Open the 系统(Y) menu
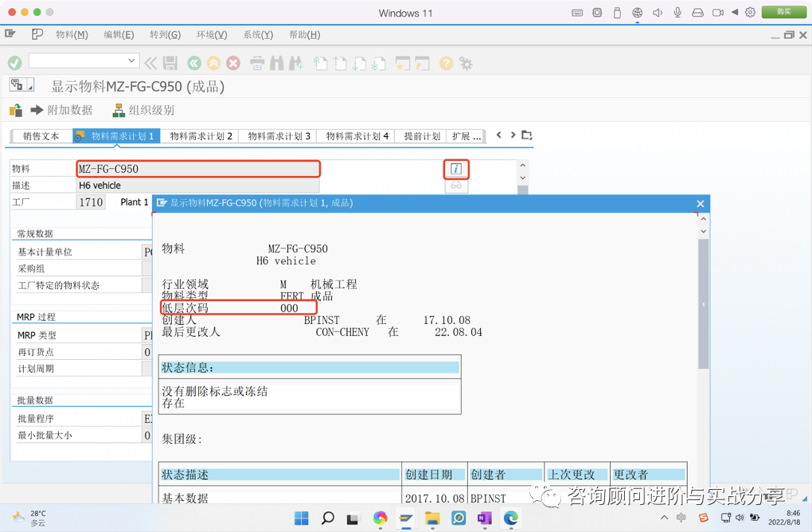 click(x=260, y=34)
